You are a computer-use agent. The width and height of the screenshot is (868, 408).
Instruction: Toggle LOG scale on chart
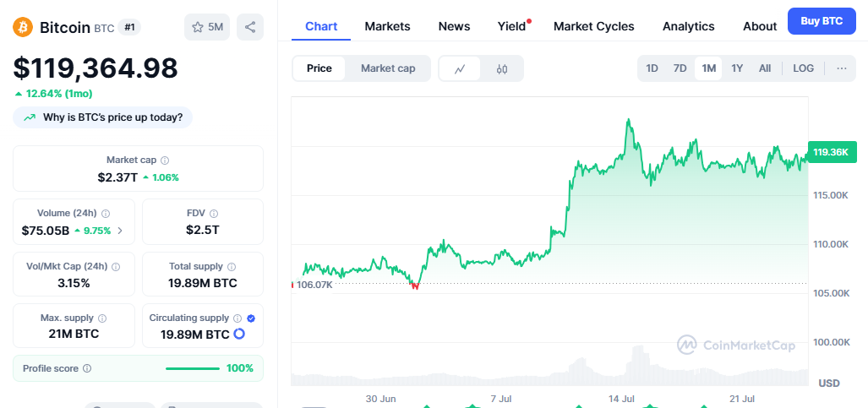[x=803, y=68]
